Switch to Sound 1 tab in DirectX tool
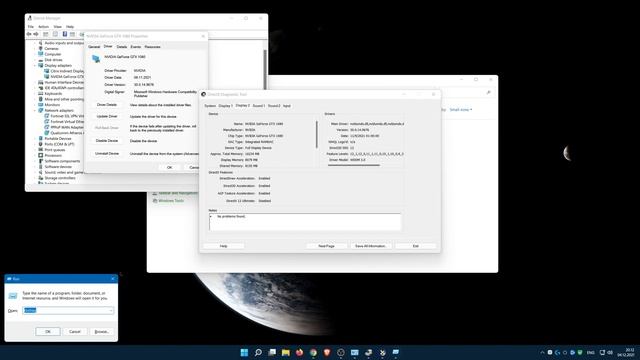 (x=258, y=106)
